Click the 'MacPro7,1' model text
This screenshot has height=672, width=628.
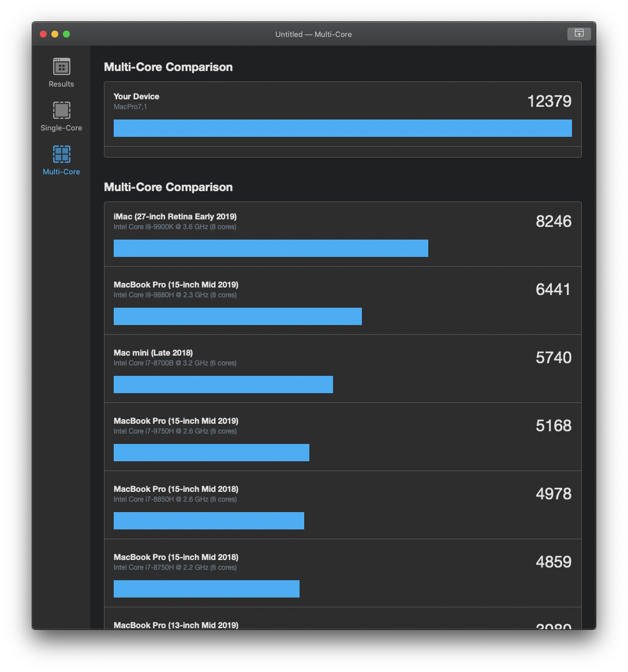pyautogui.click(x=130, y=107)
